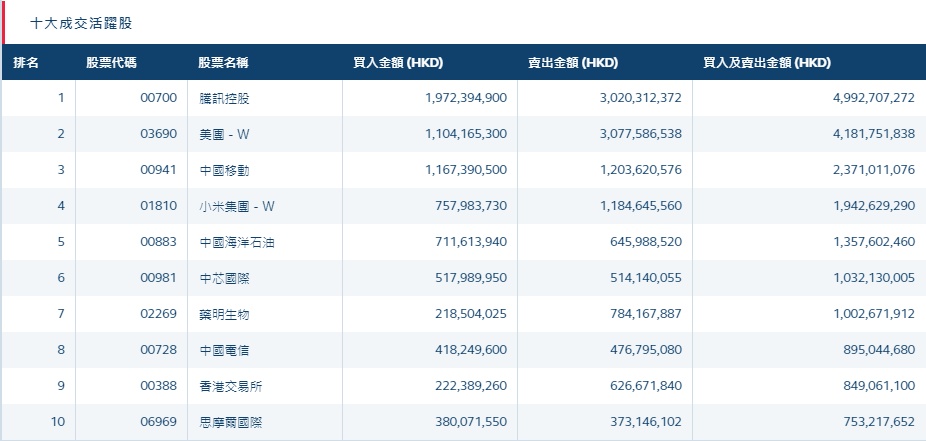This screenshot has width=926, height=441.
Task: Click stock code 01810
Action: pos(158,206)
